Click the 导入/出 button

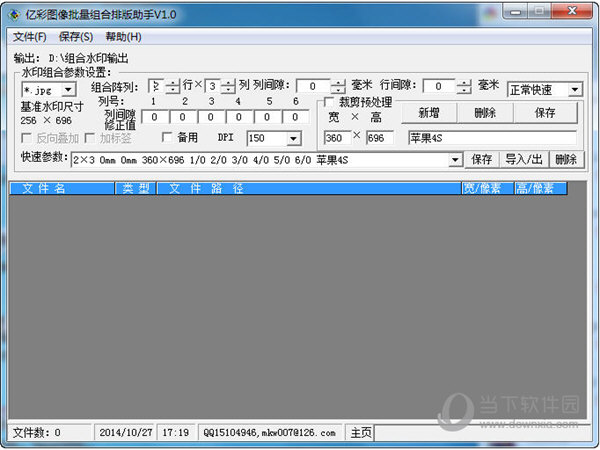pyautogui.click(x=524, y=160)
